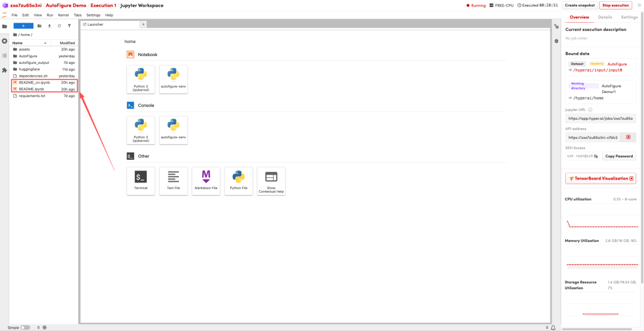Open the Settings menu in menu bar

tap(93, 15)
